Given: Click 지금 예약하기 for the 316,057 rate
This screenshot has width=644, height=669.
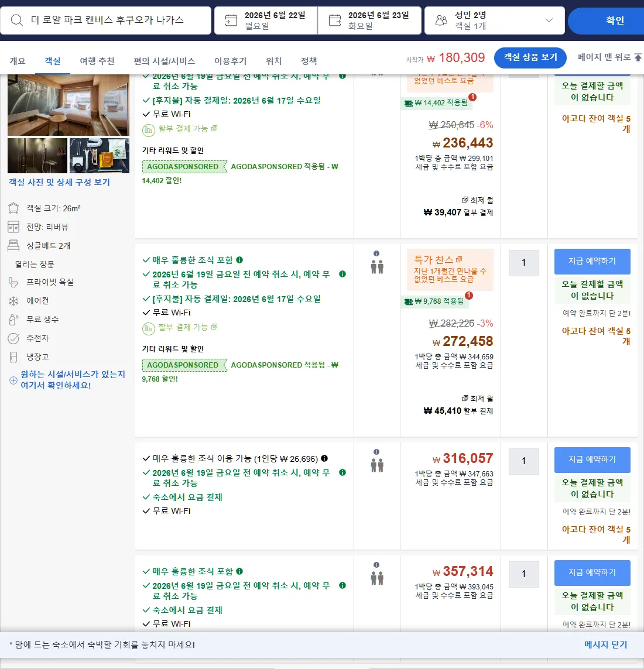Looking at the screenshot, I should pos(592,459).
